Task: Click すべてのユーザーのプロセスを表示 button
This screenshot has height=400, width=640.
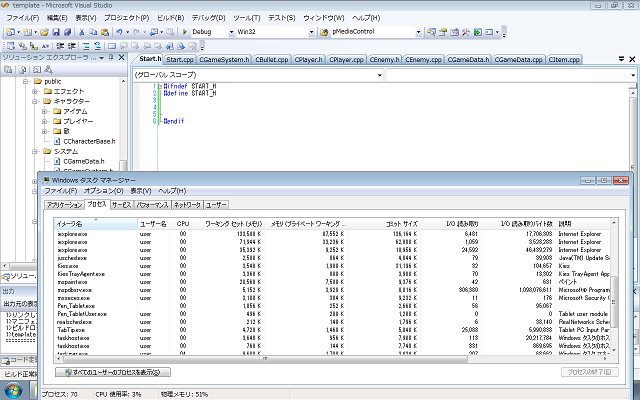Action: pos(114,372)
